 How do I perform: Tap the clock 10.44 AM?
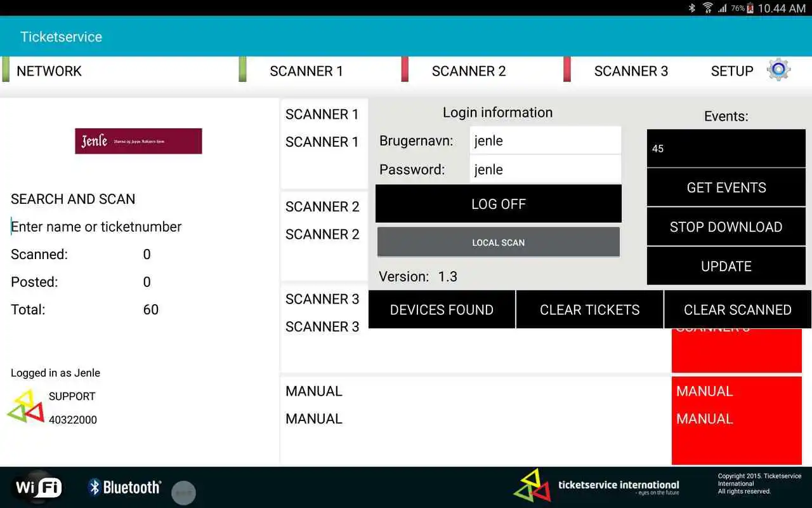click(782, 8)
